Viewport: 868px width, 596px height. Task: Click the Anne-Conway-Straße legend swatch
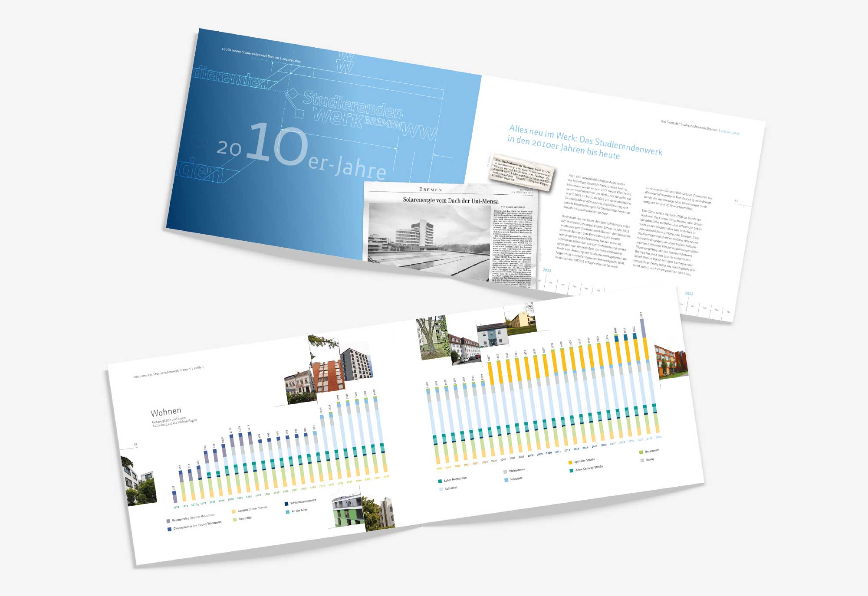coord(572,470)
